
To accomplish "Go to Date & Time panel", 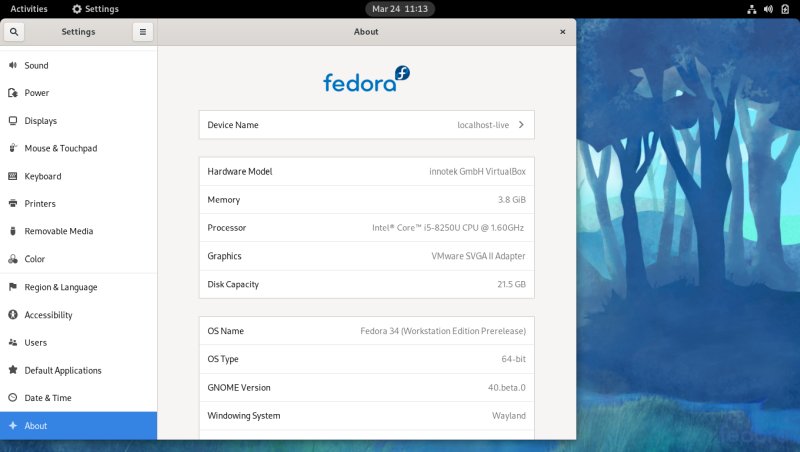I will [x=48, y=398].
